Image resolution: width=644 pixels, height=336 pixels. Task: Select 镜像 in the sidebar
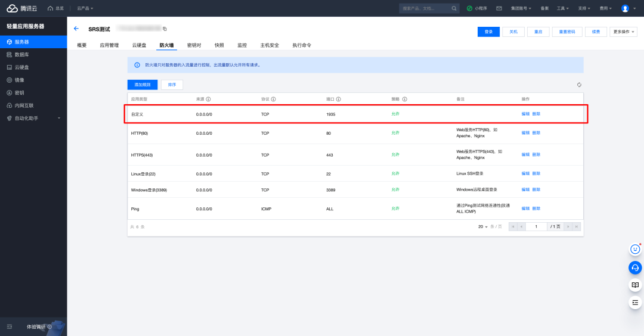click(33, 80)
